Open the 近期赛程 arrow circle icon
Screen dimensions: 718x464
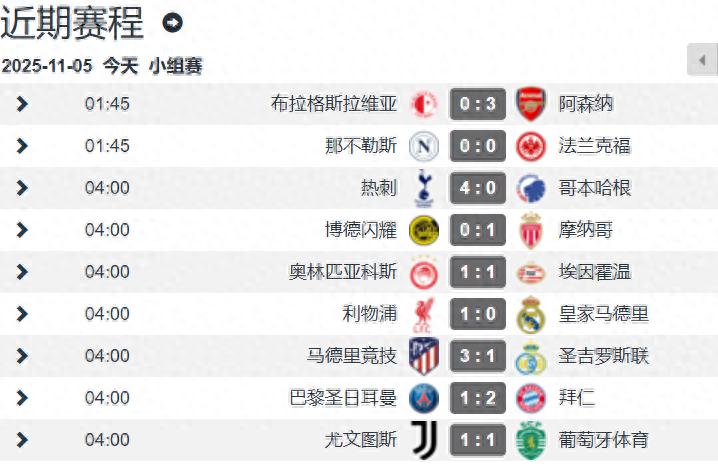[173, 22]
